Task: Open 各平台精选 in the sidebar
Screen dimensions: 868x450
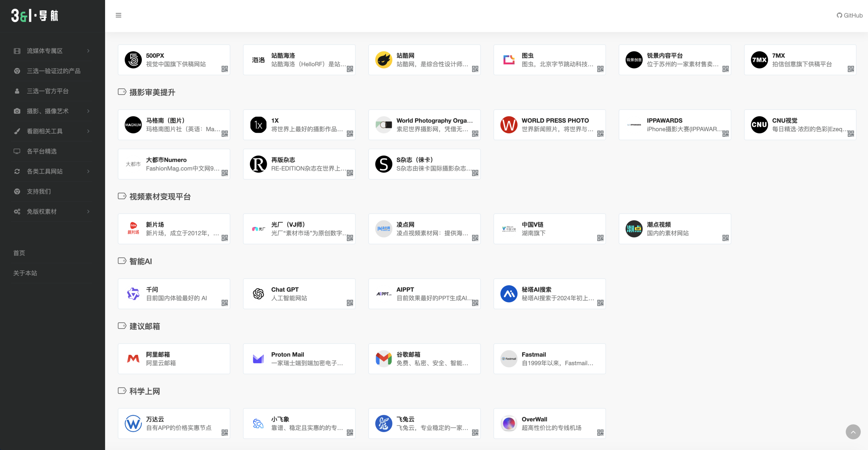Action: pyautogui.click(x=42, y=151)
